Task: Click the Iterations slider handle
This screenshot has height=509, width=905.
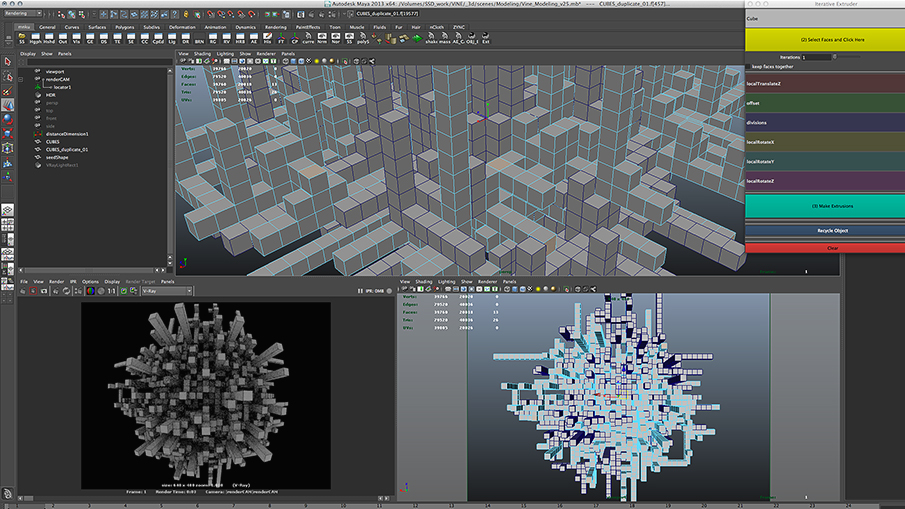Action: 833,57
